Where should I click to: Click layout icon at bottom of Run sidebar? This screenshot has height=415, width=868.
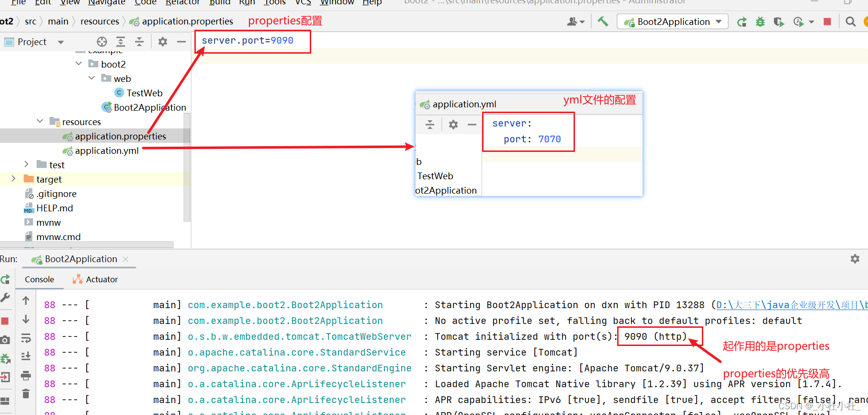pos(5,401)
